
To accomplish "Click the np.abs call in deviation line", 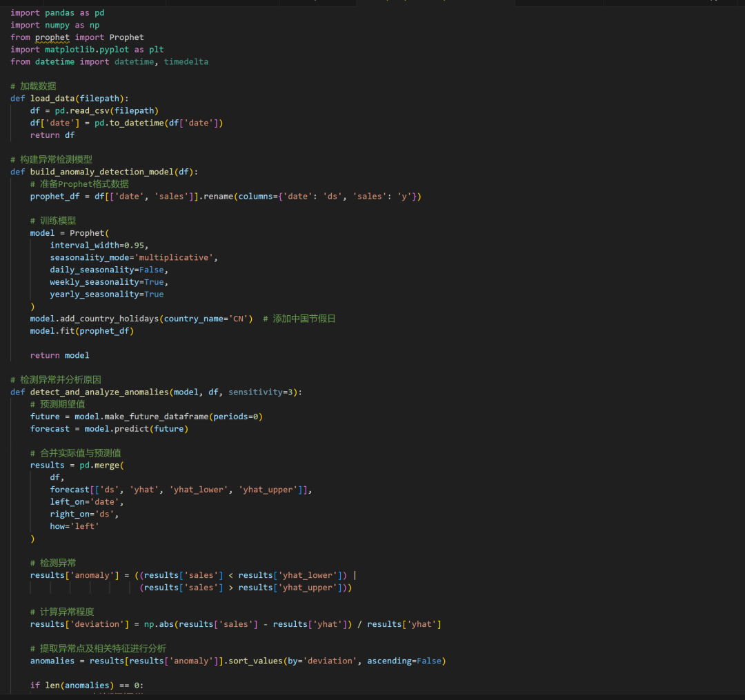I will click(159, 624).
